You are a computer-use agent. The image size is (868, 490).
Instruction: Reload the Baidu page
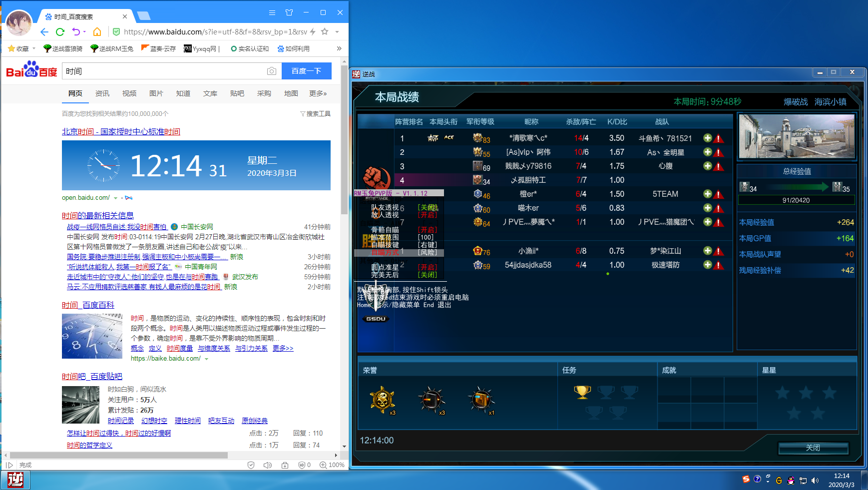(x=60, y=32)
